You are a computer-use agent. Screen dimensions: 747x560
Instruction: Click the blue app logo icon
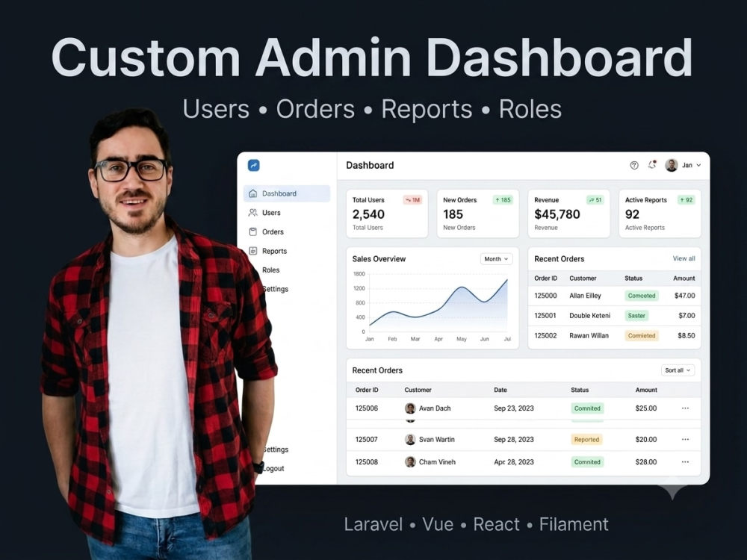point(253,165)
